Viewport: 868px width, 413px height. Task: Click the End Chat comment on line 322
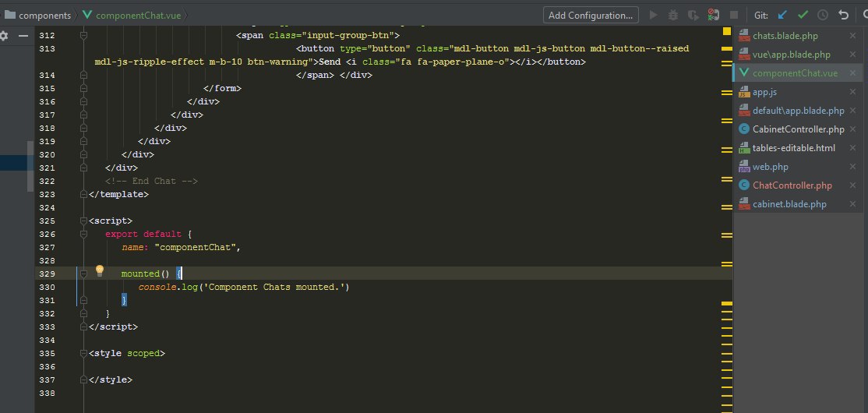click(x=151, y=181)
